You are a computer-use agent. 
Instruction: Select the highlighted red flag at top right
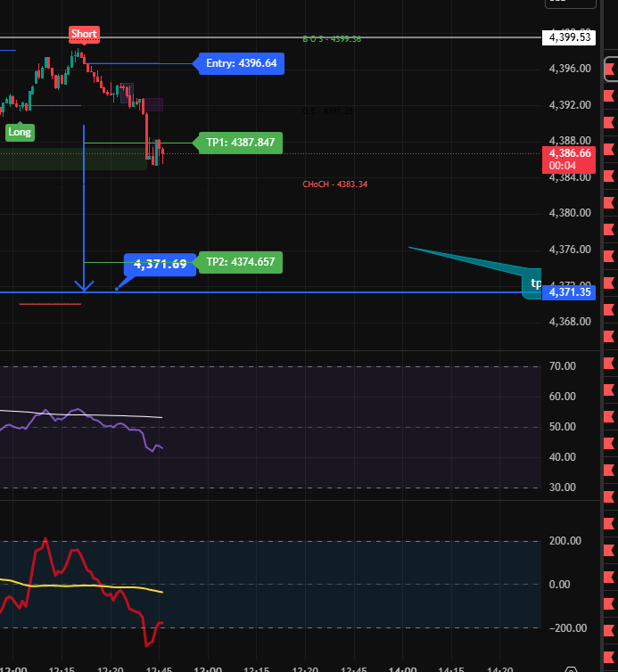pos(609,69)
